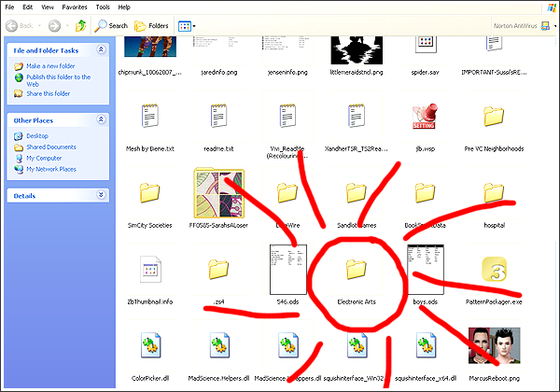Click the Forward arrow button
The width and height of the screenshot is (560, 392).
[x=54, y=26]
